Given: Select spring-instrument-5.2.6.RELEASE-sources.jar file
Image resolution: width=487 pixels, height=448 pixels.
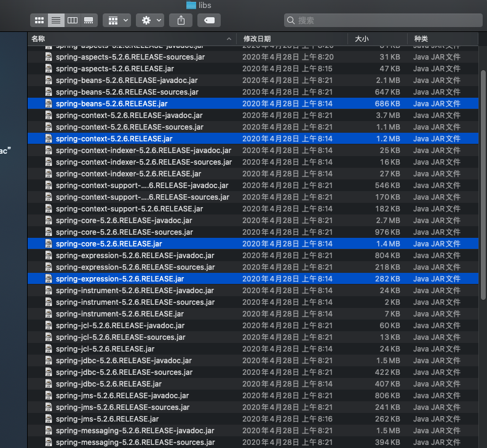Looking at the screenshot, I should 253,302.
